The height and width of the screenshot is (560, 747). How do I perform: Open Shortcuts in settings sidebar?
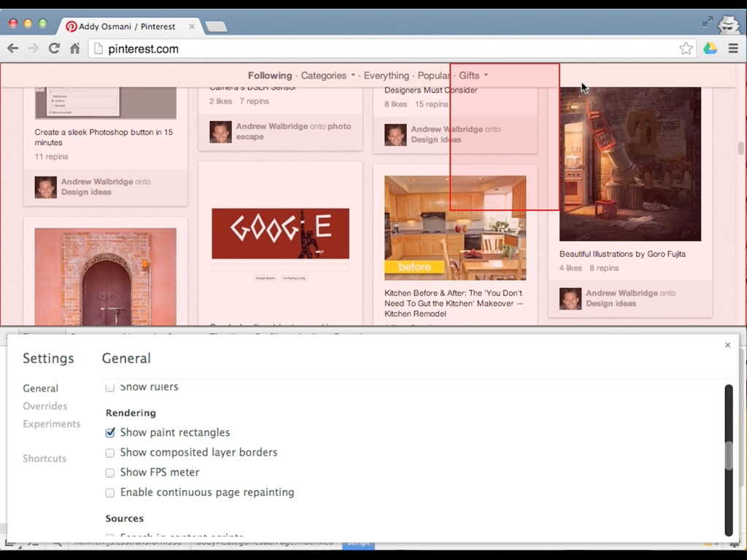coord(44,459)
